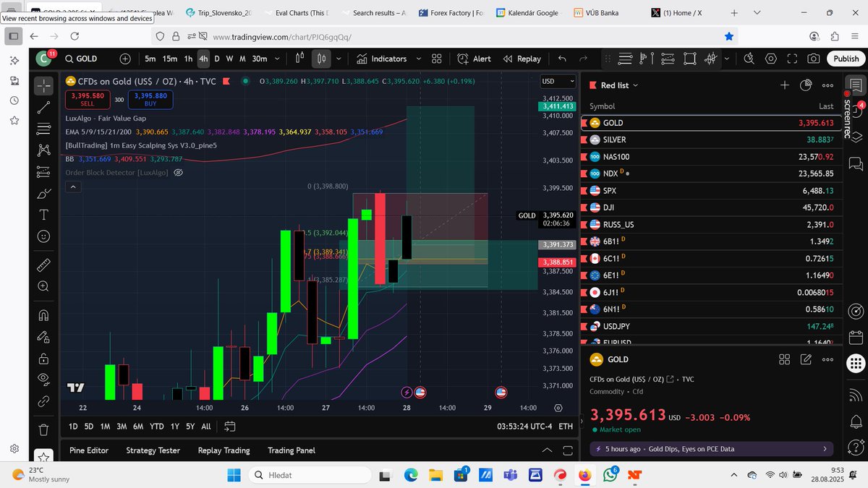Open the quick search lightning icon
The height and width of the screenshot is (488, 868).
[x=749, y=59]
